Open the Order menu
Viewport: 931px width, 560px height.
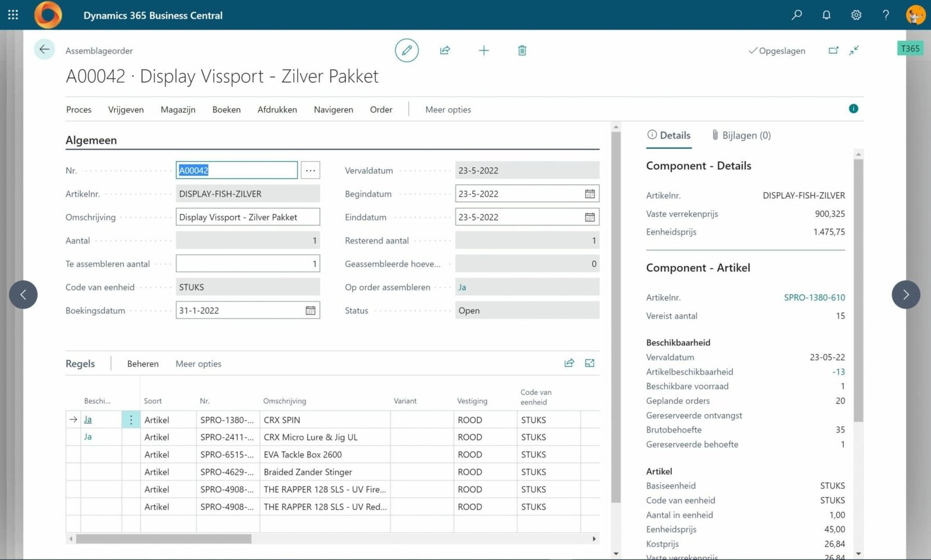[381, 110]
